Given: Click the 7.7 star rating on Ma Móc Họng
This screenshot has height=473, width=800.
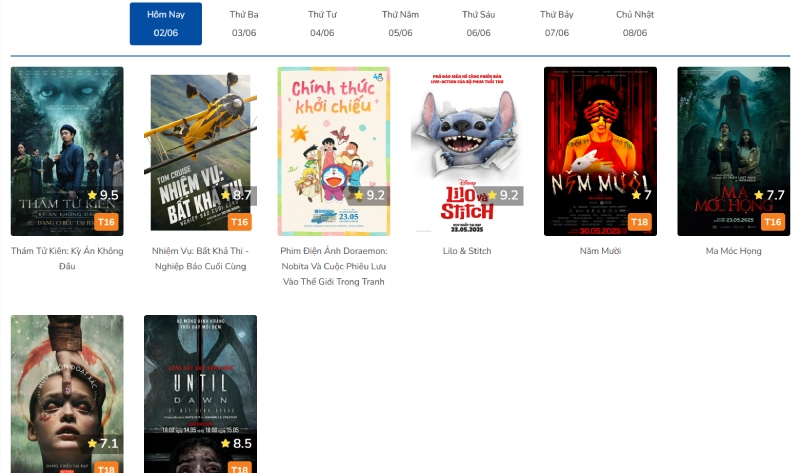Looking at the screenshot, I should [769, 195].
